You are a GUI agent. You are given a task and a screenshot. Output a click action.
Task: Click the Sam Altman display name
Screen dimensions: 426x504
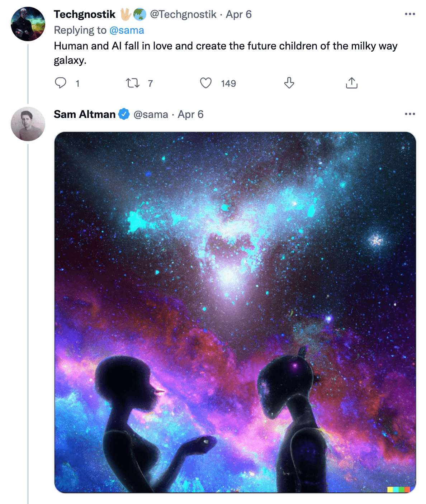click(x=85, y=114)
